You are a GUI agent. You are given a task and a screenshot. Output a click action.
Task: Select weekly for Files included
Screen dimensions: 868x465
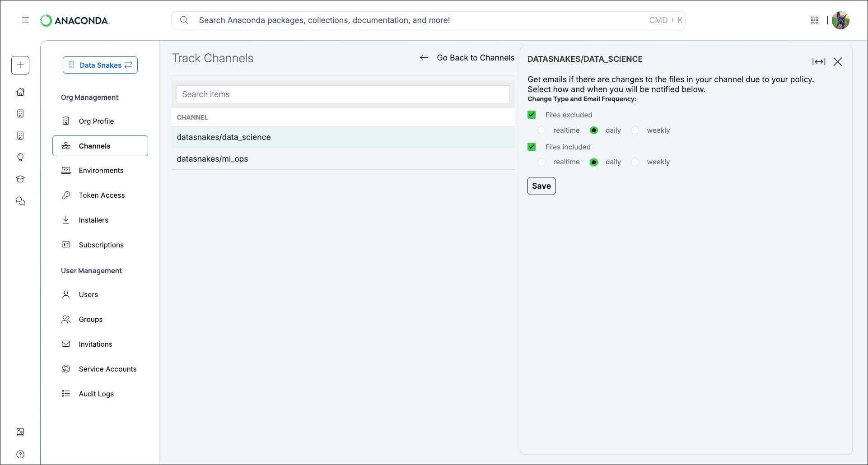pos(635,162)
